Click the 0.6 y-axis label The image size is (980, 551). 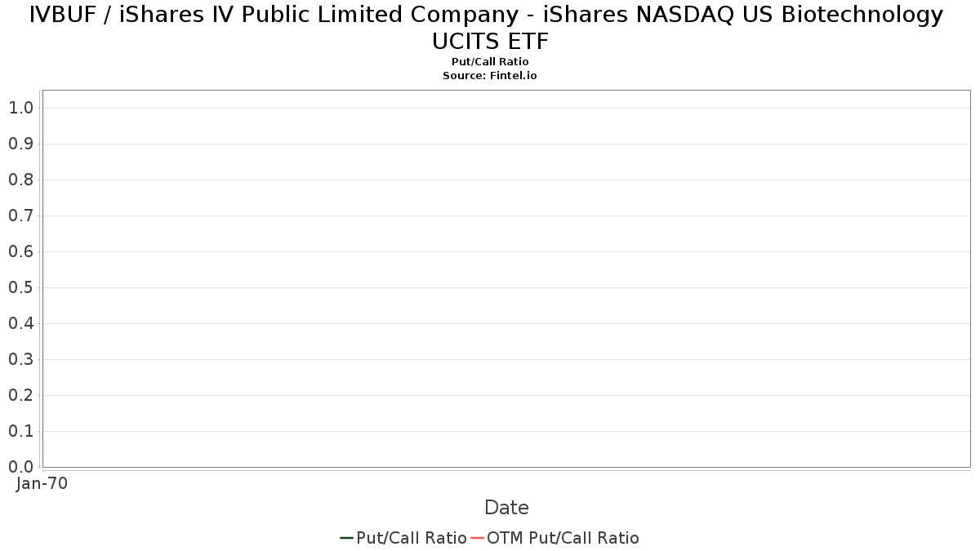click(x=20, y=251)
